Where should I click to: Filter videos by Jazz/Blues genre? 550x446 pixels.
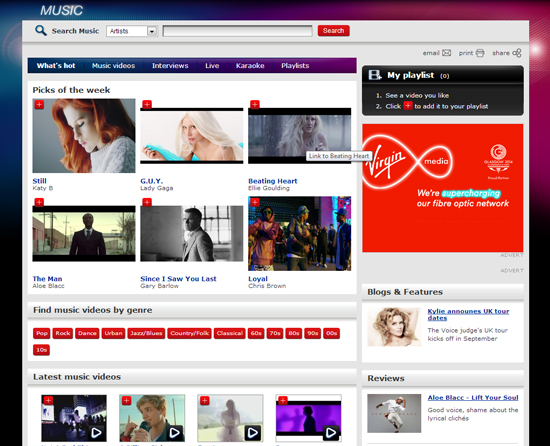click(x=146, y=333)
